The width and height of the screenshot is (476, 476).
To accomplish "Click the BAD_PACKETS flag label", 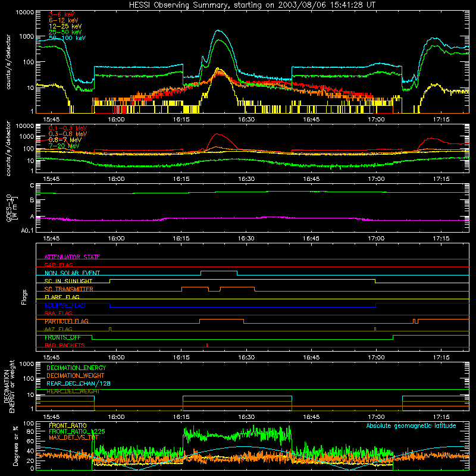I will pos(65,345).
